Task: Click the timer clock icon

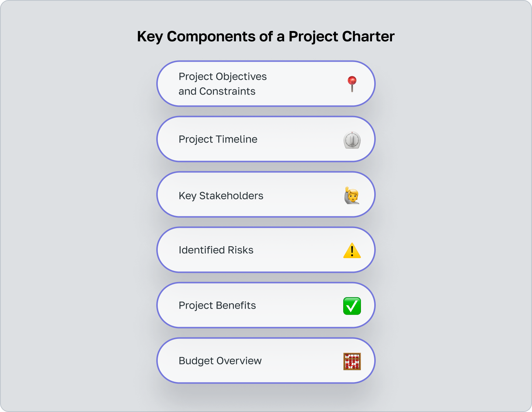Action: 352,140
